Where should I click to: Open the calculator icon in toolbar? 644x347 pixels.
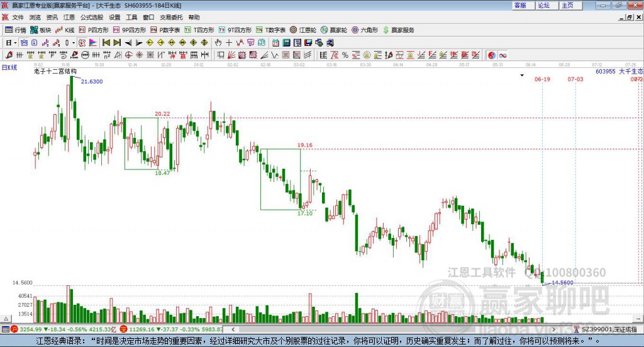tap(286, 43)
